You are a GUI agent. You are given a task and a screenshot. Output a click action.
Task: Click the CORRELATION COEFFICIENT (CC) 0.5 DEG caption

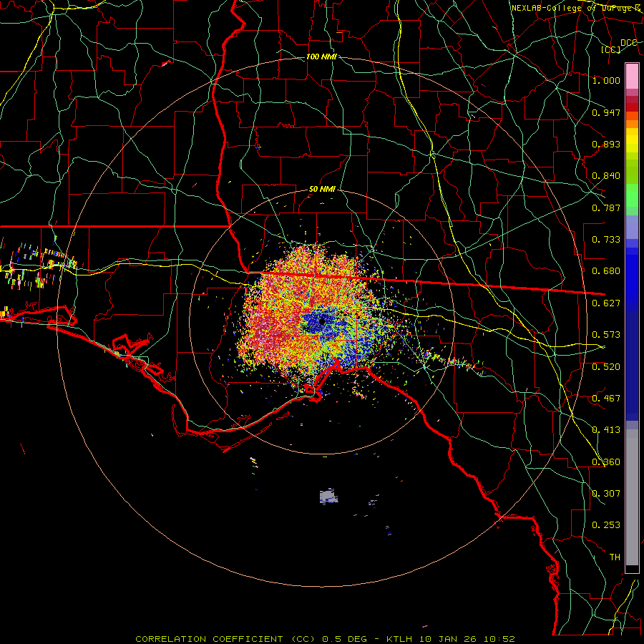pyautogui.click(x=251, y=639)
